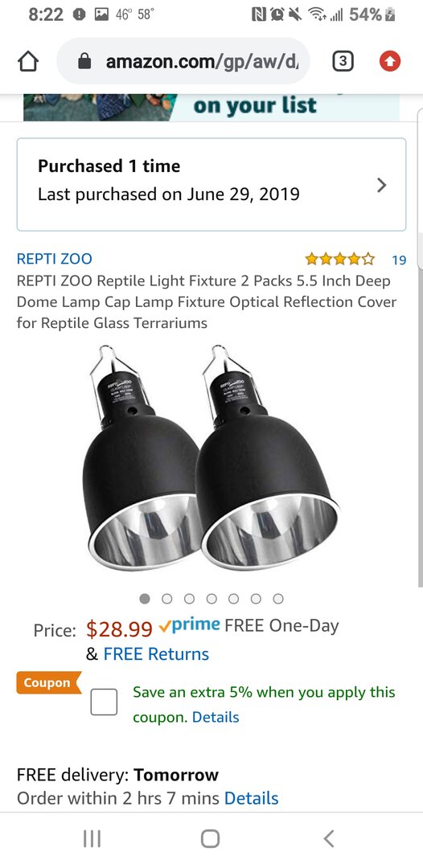Tap the Android home navigation button
This screenshot has width=423, height=868.
click(210, 838)
